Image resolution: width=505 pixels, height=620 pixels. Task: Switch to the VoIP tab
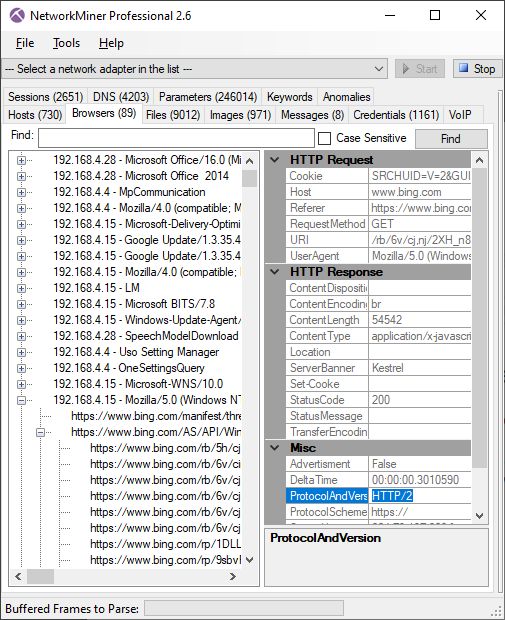pos(463,115)
